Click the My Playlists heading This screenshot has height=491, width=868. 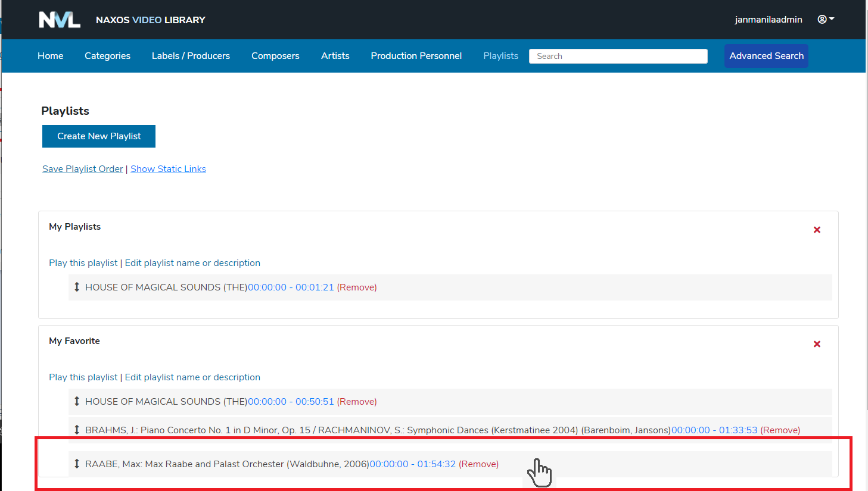click(75, 227)
